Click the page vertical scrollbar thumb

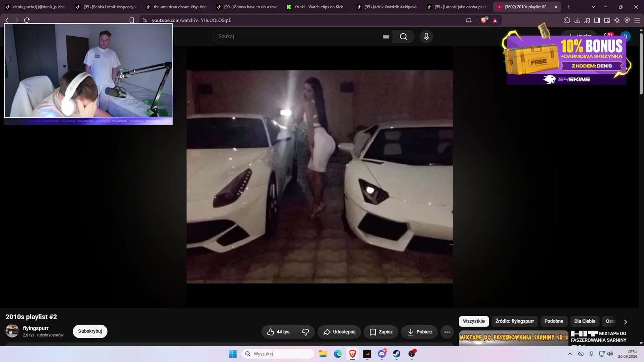[642, 63]
